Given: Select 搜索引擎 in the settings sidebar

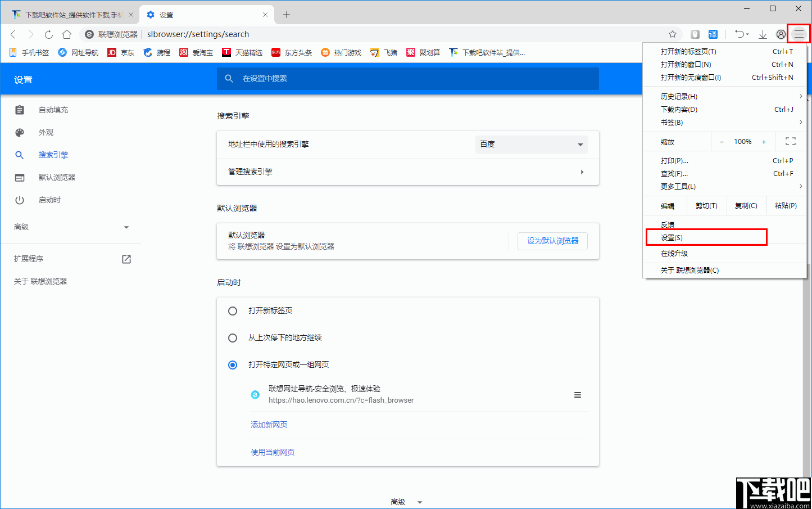Looking at the screenshot, I should pos(52,155).
